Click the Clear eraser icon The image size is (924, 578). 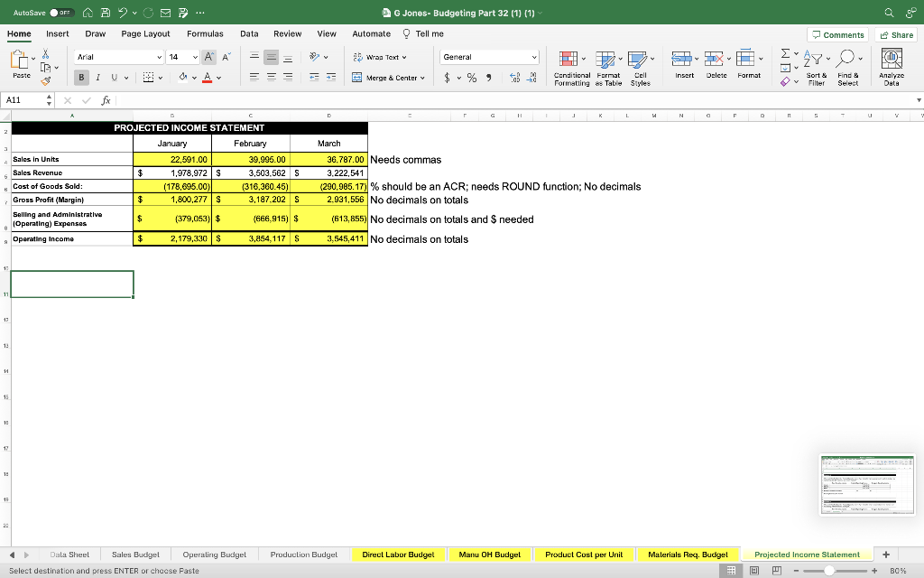pos(785,81)
